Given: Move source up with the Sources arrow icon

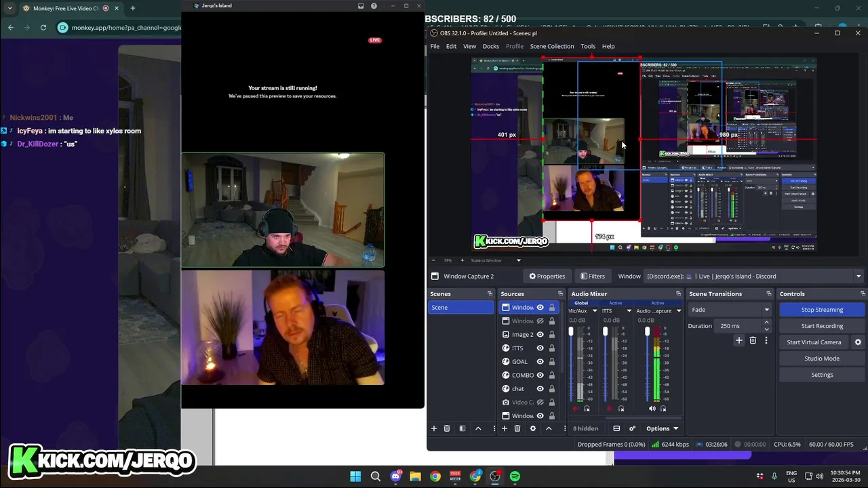Looking at the screenshot, I should tap(549, 428).
